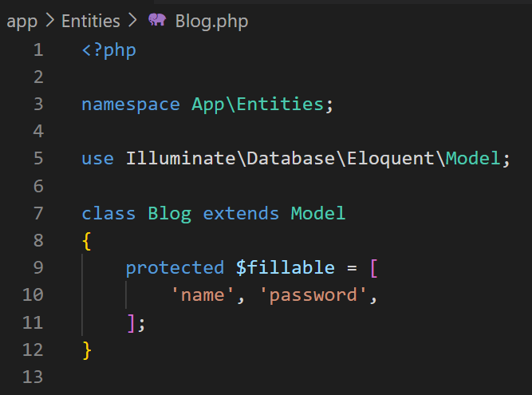The image size is (532, 395).
Task: Click line number 10 in gutter
Action: point(33,294)
